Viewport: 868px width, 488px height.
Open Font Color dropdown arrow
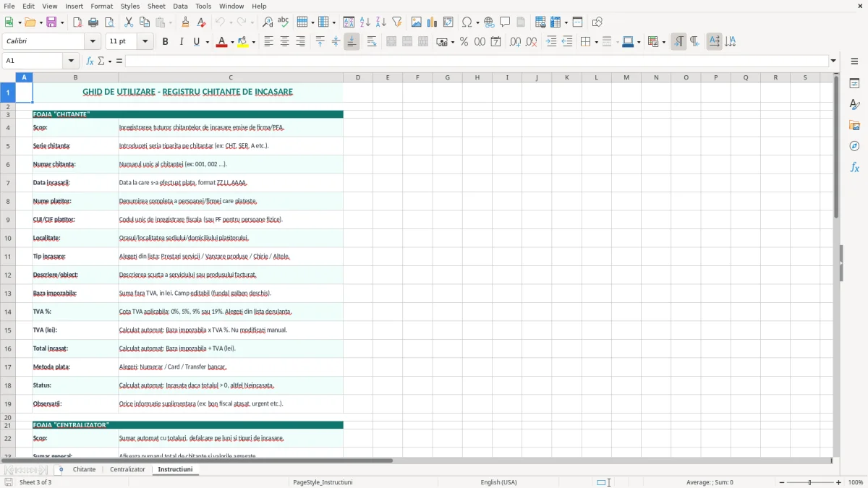tap(231, 42)
